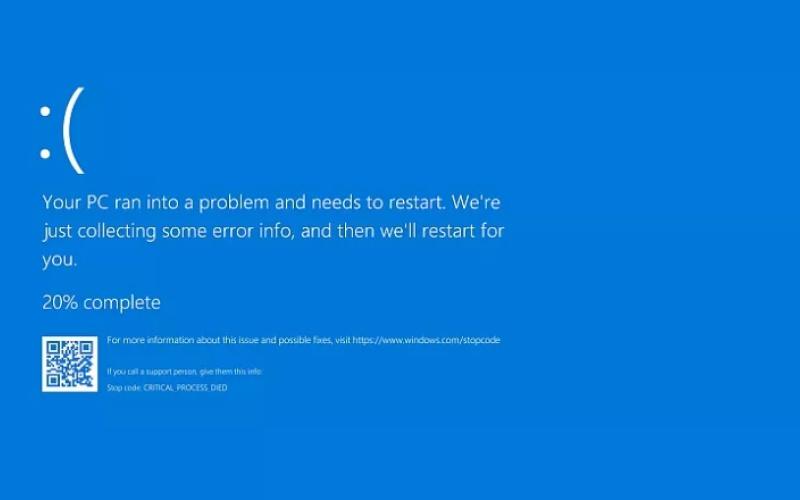The height and width of the screenshot is (500, 800).
Task: Click the QR code's top-left corner square
Action: 53,348
